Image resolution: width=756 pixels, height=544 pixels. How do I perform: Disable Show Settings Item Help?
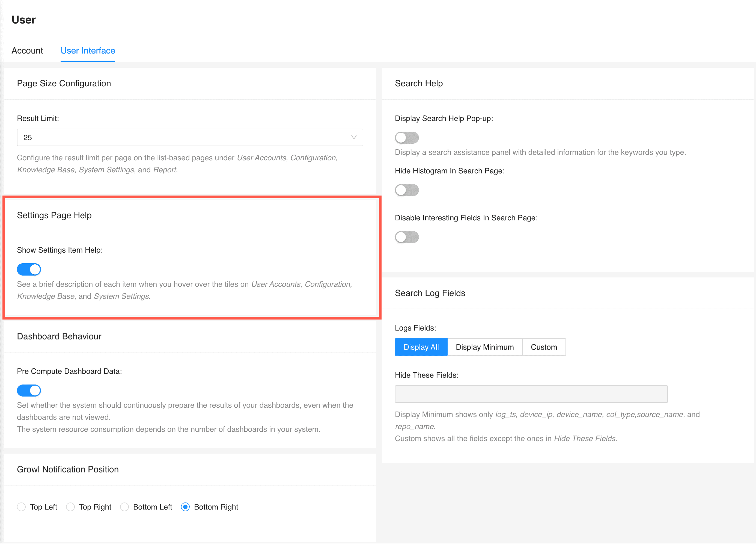[29, 269]
